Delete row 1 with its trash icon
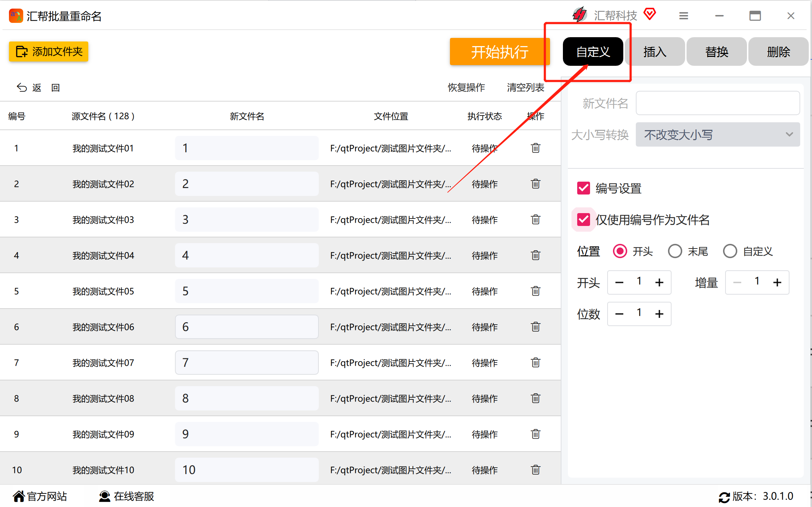Image resolution: width=812 pixels, height=507 pixels. pos(535,148)
